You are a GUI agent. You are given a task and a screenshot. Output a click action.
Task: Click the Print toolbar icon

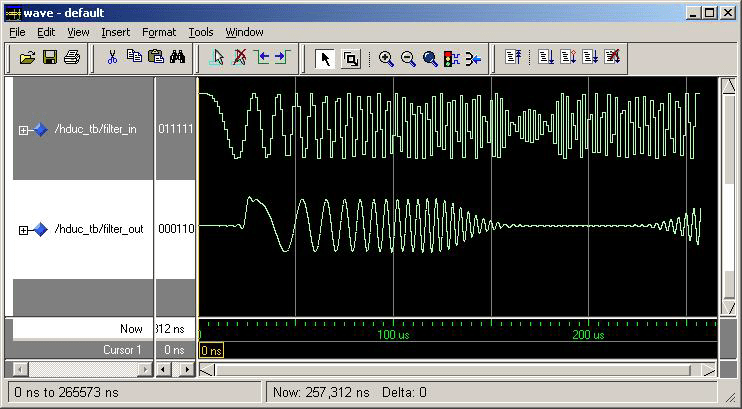point(71,58)
